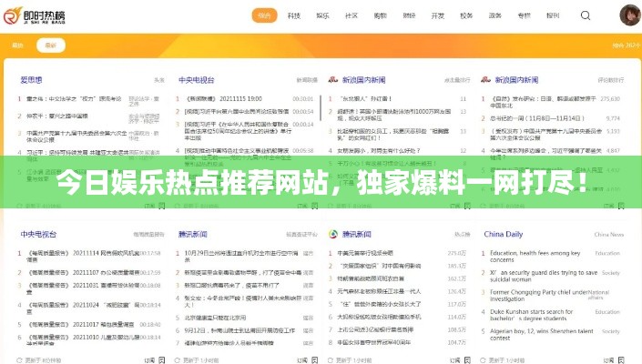Select the orange 最新 filter pill
This screenshot has width=642, height=364.
(x=51, y=44)
